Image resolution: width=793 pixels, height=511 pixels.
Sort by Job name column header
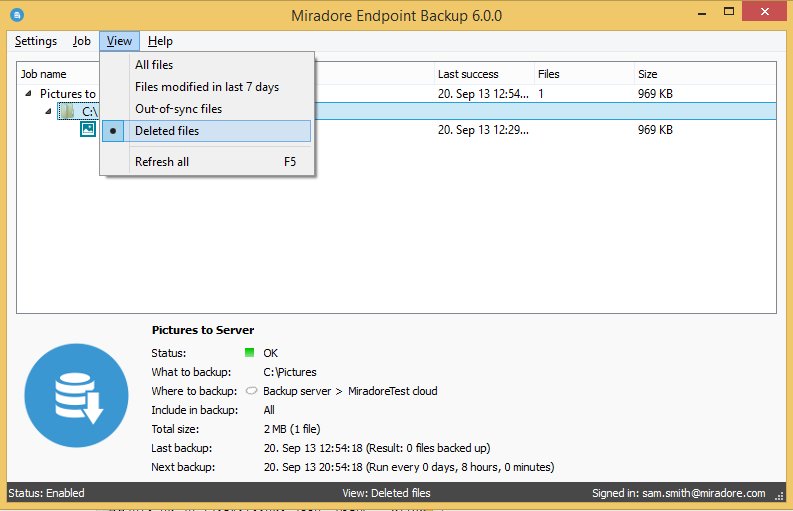(43, 74)
